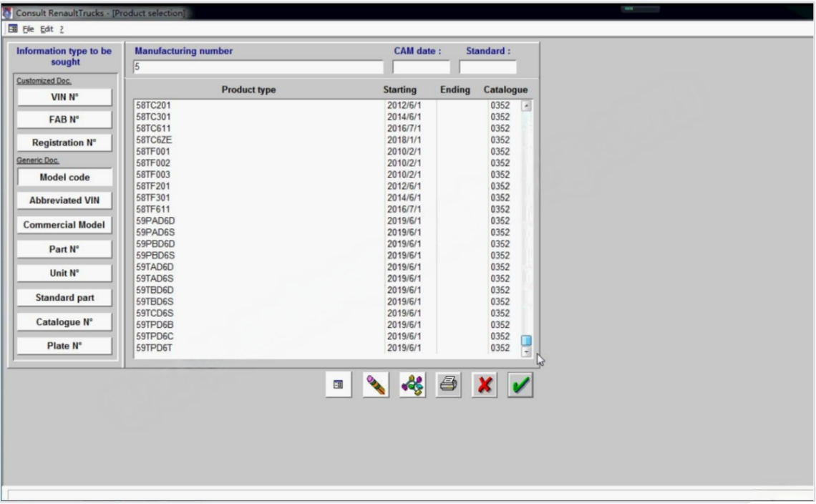
Task: Open the Edit menu
Action: pos(47,29)
